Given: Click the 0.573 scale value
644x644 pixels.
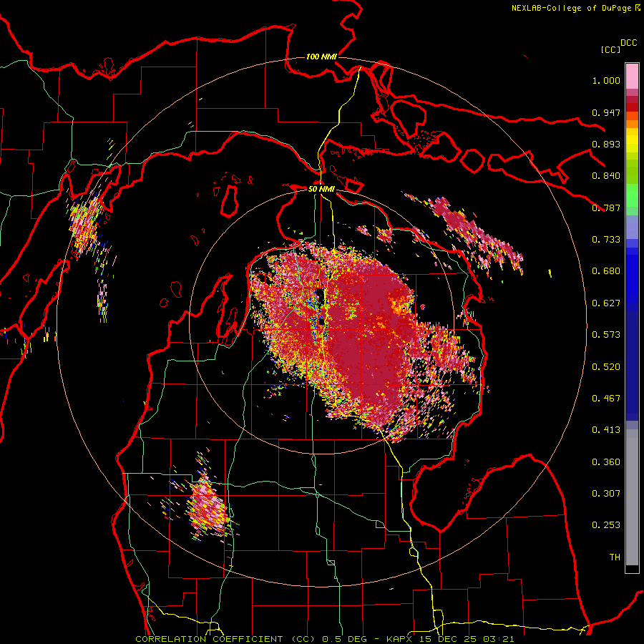Looking at the screenshot, I should pyautogui.click(x=606, y=335).
